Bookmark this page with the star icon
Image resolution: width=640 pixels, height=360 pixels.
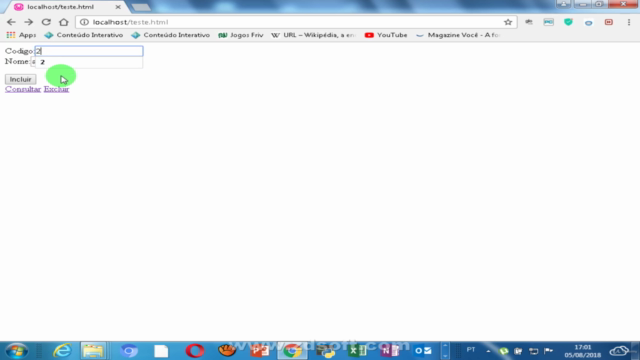508,22
